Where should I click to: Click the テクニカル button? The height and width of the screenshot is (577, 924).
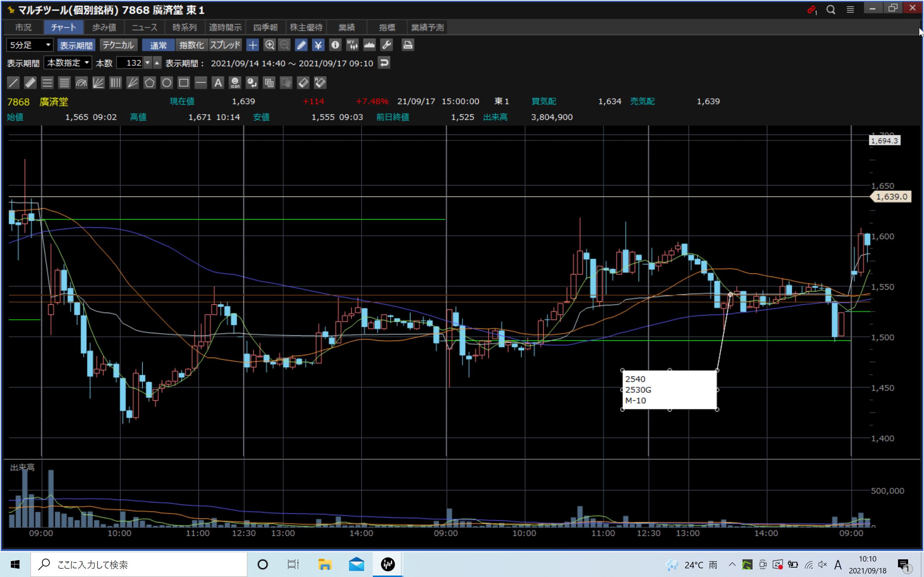[118, 45]
